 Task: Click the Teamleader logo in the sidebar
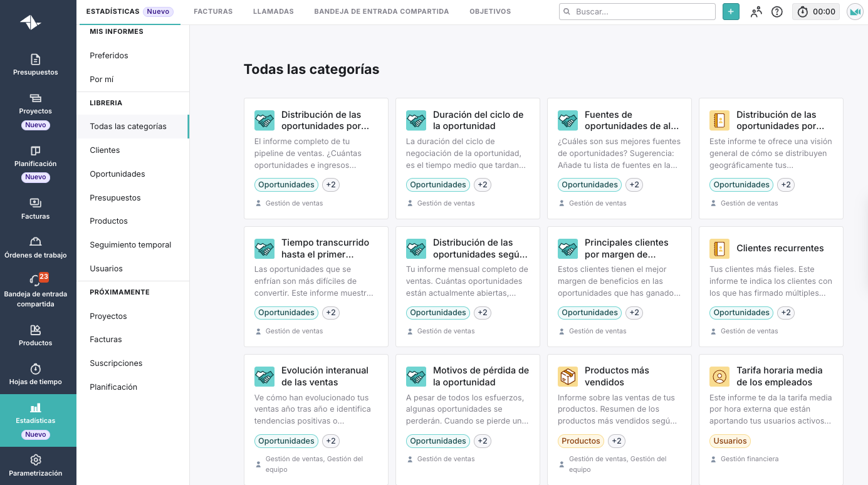(30, 23)
